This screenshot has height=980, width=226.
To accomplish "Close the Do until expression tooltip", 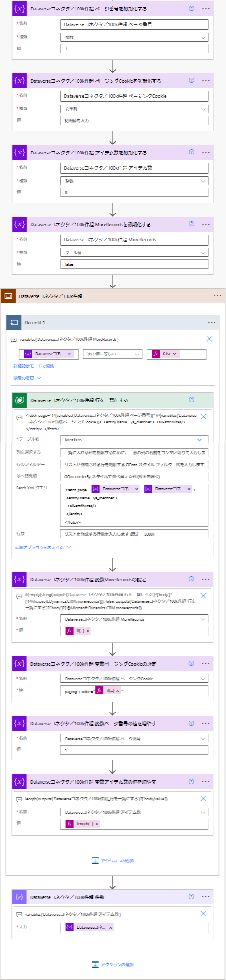I will (x=209, y=339).
